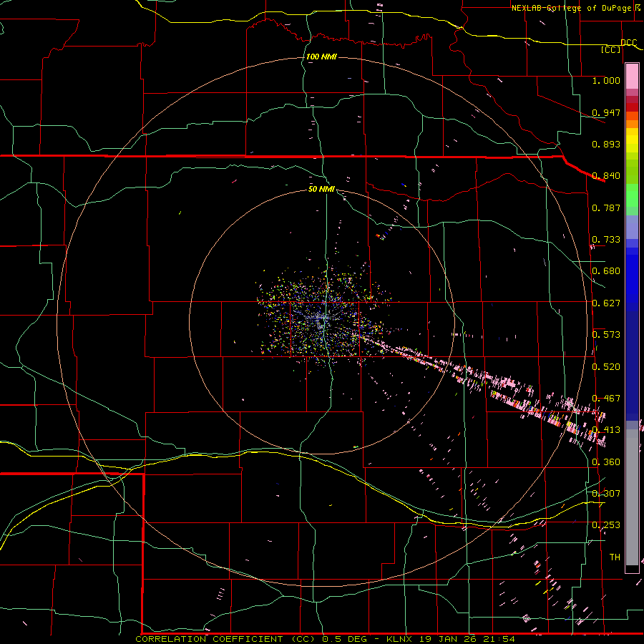This screenshot has height=644, width=644.
Task: Click the 100 NMI range ring label
Action: [321, 57]
